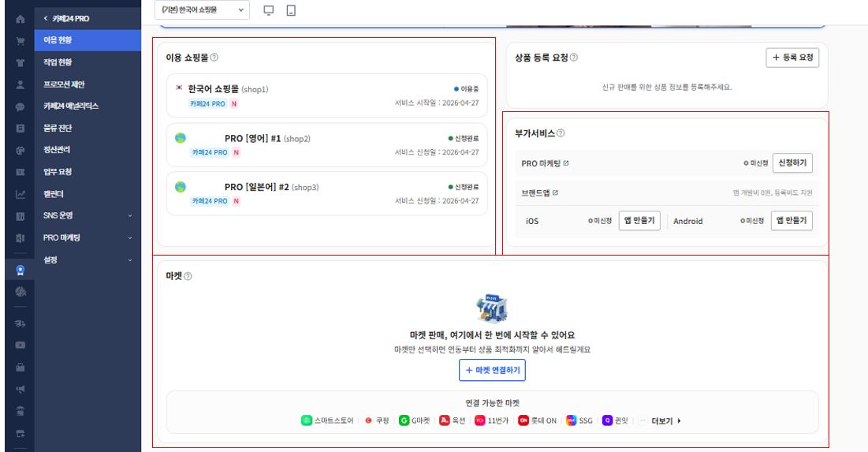
Task: Open the home icon in left rail
Action: tap(20, 19)
